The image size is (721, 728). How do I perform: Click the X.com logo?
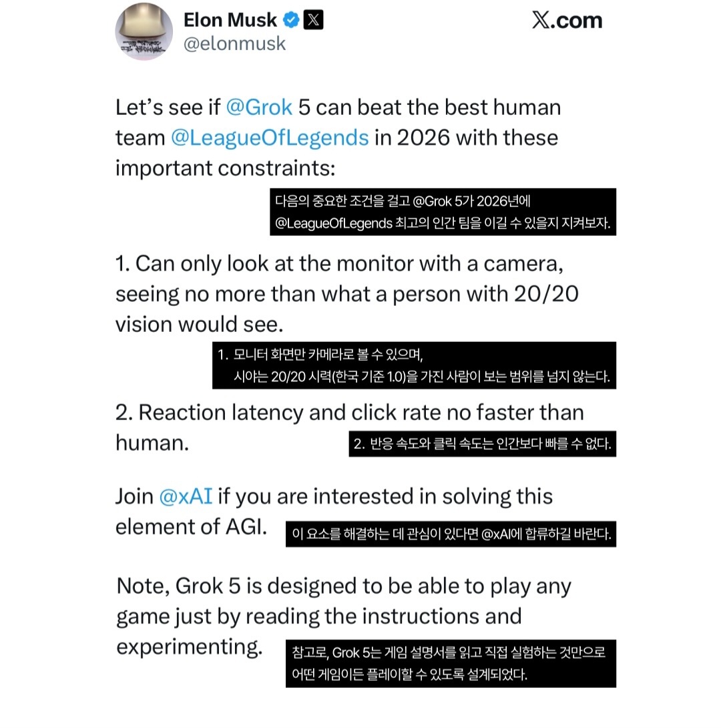tap(567, 21)
